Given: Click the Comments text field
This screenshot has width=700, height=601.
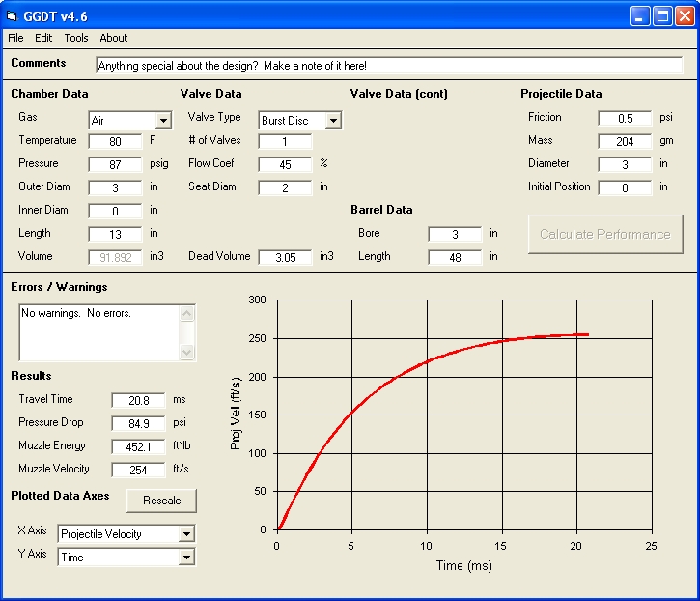Looking at the screenshot, I should pyautogui.click(x=388, y=66).
